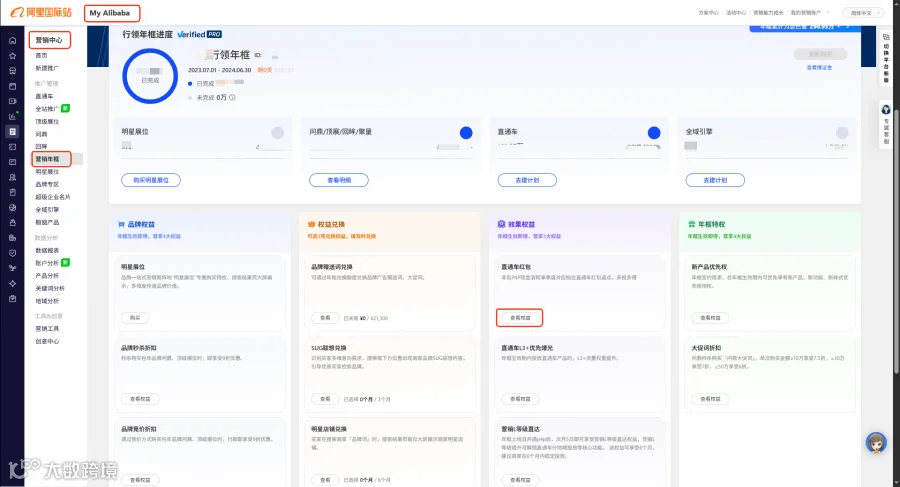Click the grey circle toggle on 明星展位 card
900x487 pixels.
coord(277,133)
